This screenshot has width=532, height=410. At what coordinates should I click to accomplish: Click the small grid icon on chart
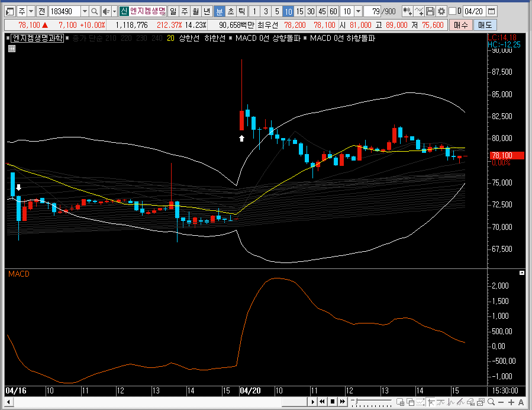(x=11, y=49)
